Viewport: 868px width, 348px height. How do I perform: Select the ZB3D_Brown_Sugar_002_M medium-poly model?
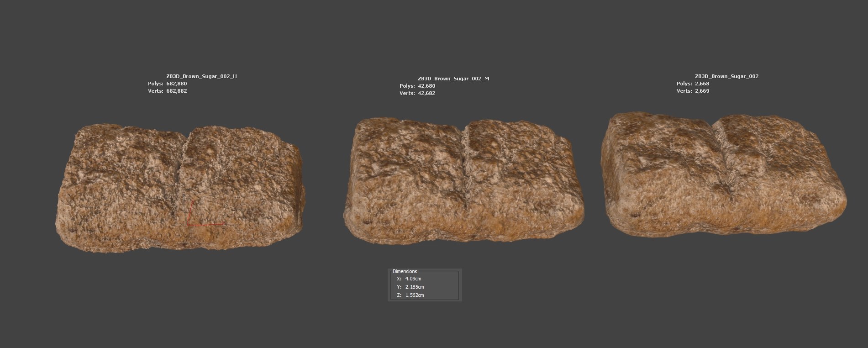tap(463, 183)
